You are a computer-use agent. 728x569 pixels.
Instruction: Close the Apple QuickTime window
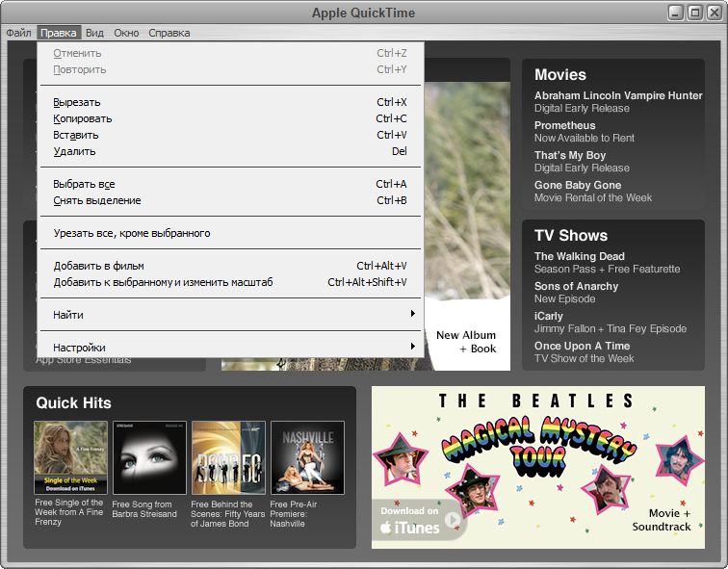click(x=714, y=13)
